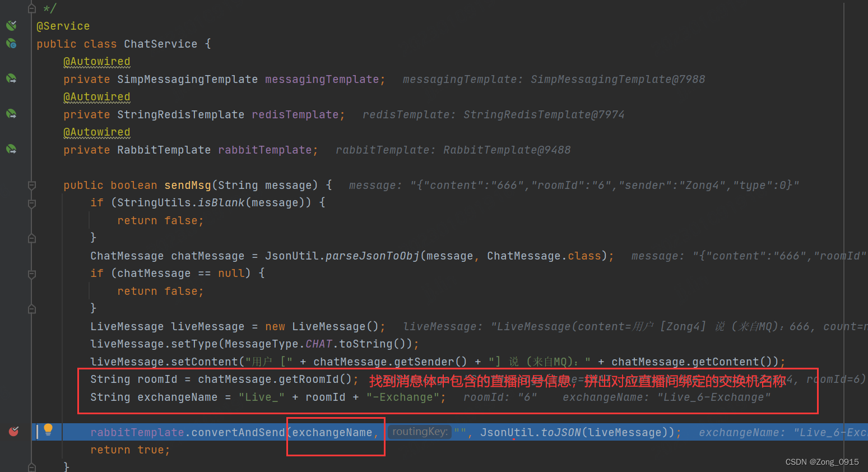The width and height of the screenshot is (868, 472).
Task: Click inline debug value StringRedisTemplate@7974
Action: (x=544, y=114)
